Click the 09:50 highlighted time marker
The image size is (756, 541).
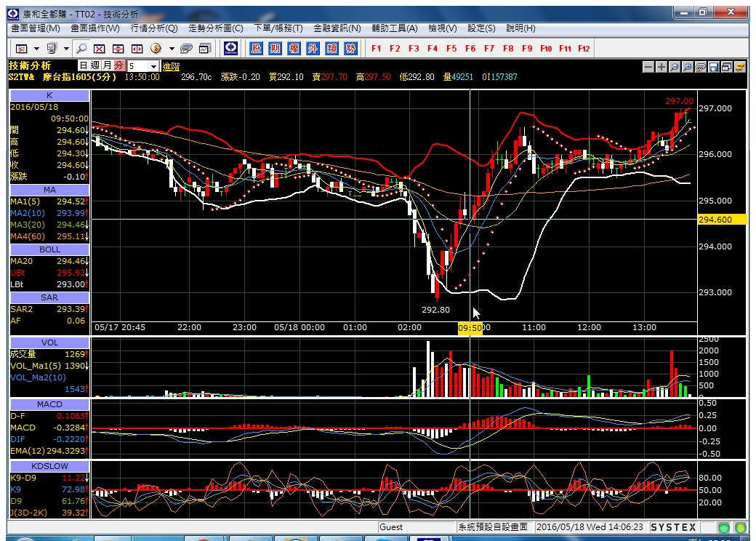(470, 328)
